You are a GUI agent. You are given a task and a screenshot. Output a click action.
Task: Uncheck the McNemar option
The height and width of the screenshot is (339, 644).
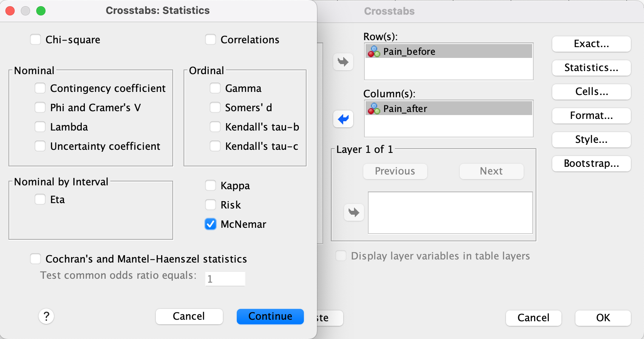pyautogui.click(x=211, y=224)
